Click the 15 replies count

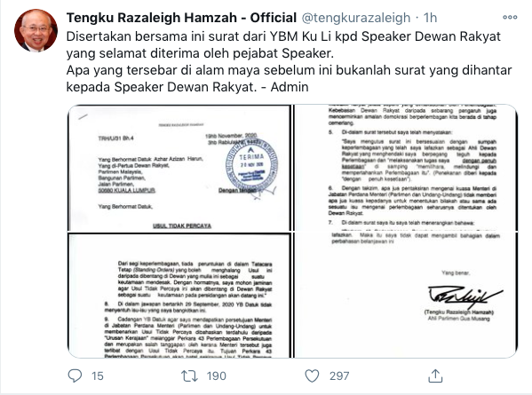tap(98, 376)
